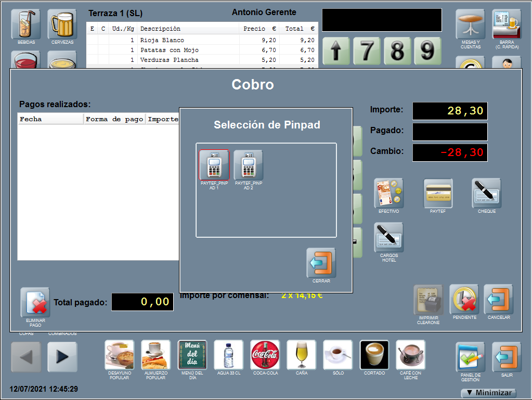Mark the bill as Pendiente
Image resolution: width=532 pixels, height=400 pixels.
[464, 300]
